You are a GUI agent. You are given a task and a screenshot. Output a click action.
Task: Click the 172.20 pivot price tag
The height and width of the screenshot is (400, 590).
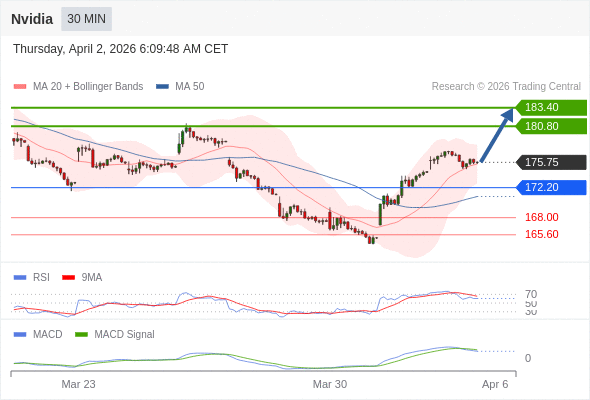[x=551, y=187]
